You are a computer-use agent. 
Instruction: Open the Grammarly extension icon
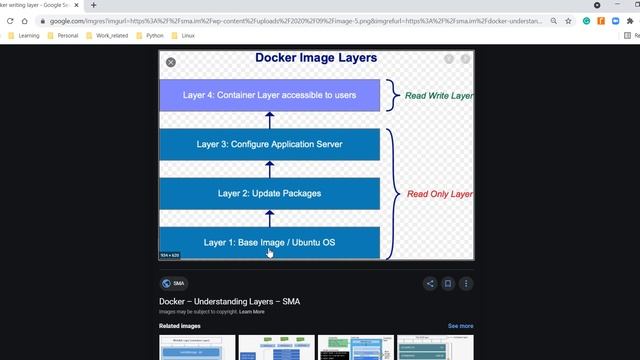(586, 21)
